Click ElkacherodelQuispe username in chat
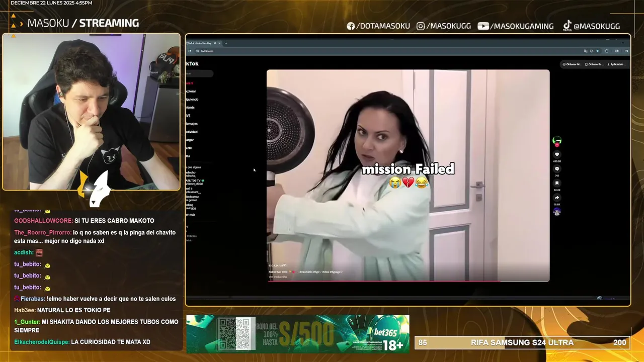Image resolution: width=644 pixels, height=362 pixels. (x=42, y=342)
